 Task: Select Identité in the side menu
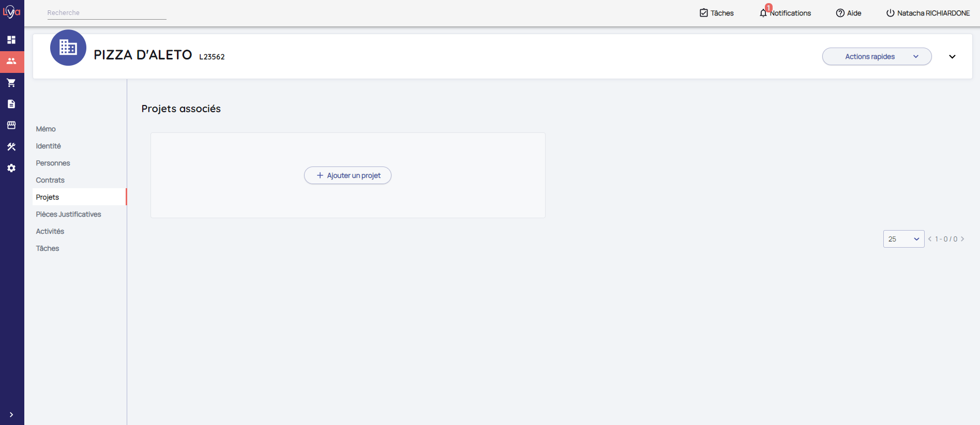tap(48, 146)
